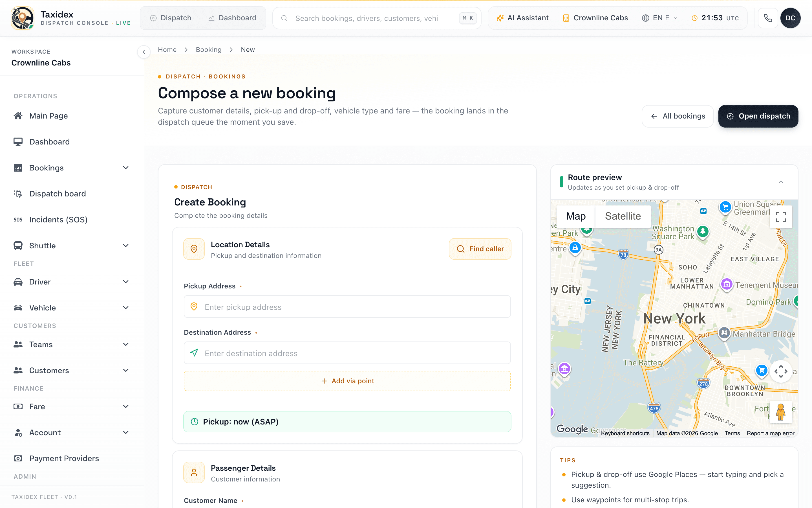The width and height of the screenshot is (812, 508).
Task: Click Report a map error
Action: point(770,433)
